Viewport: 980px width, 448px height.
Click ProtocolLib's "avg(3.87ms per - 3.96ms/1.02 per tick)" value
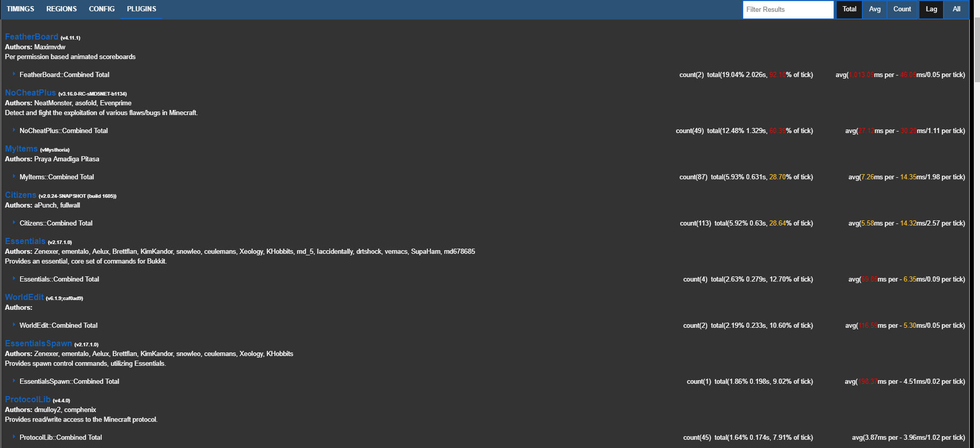point(909,437)
